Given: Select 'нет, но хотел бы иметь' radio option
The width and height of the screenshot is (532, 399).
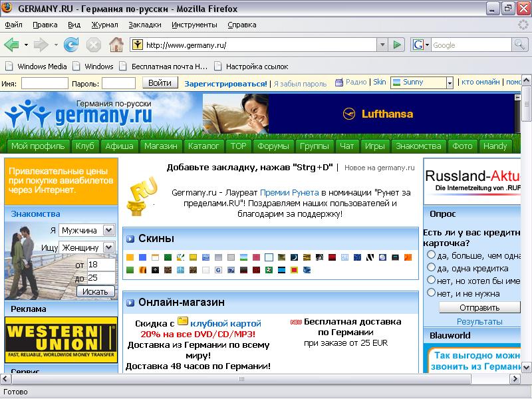Looking at the screenshot, I should click(x=431, y=280).
